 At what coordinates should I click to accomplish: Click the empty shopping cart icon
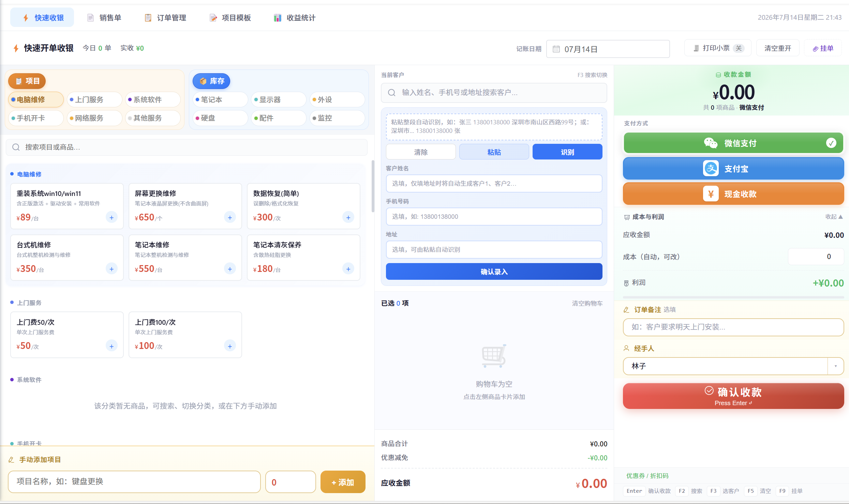[494, 356]
